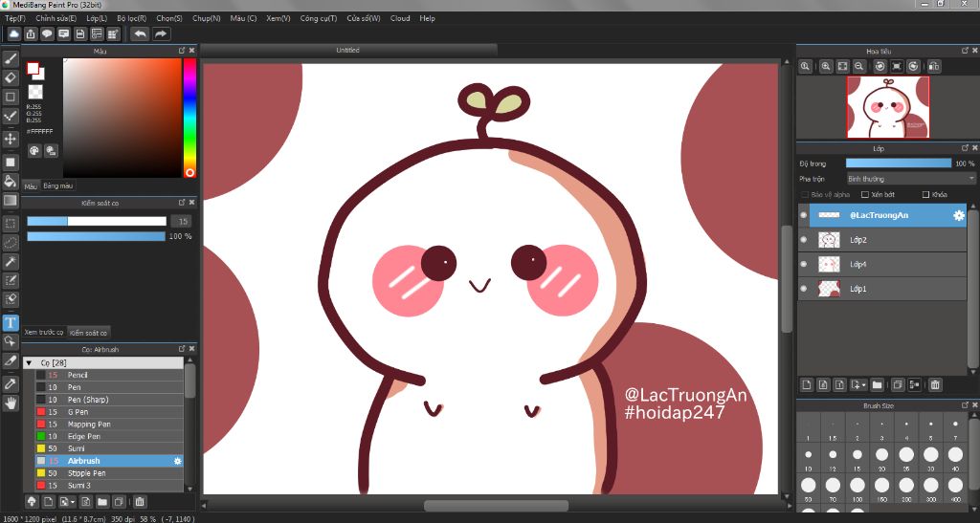
Task: Adjust the rainbow hue slider bar
Action: click(x=189, y=118)
